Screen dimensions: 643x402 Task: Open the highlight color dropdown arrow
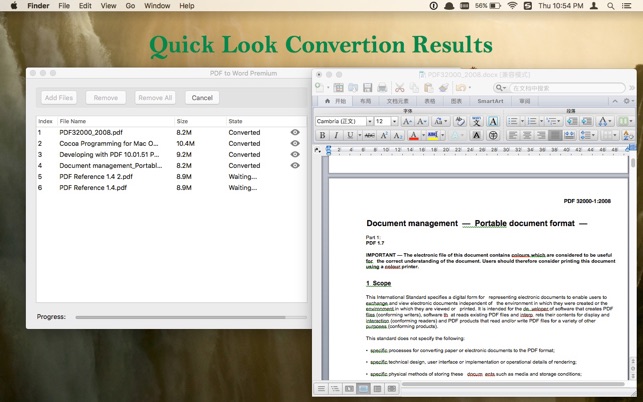(442, 135)
